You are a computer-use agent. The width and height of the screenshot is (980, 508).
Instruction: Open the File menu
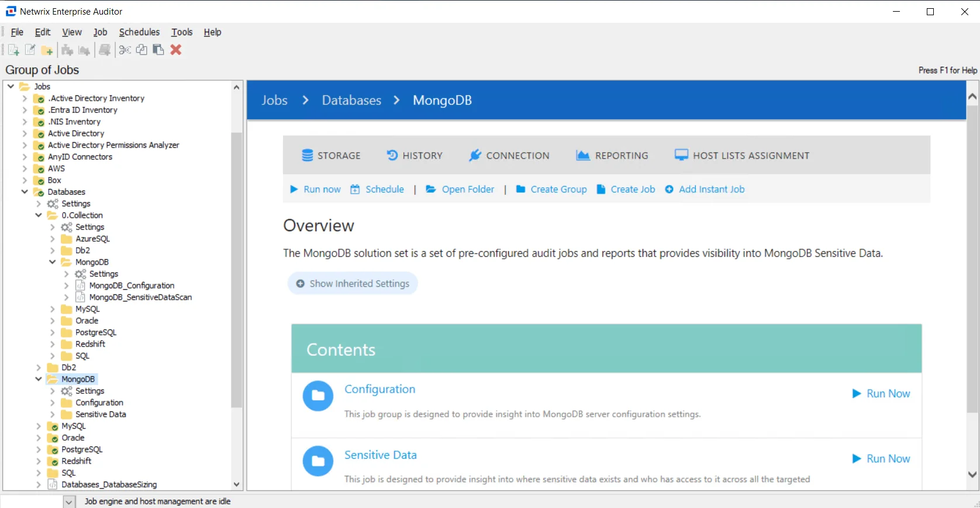pos(17,32)
